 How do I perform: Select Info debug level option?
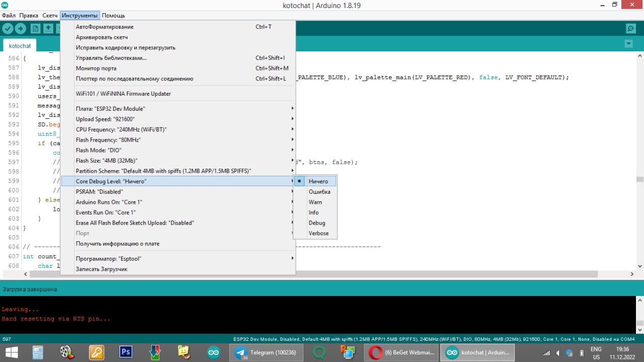pos(315,212)
